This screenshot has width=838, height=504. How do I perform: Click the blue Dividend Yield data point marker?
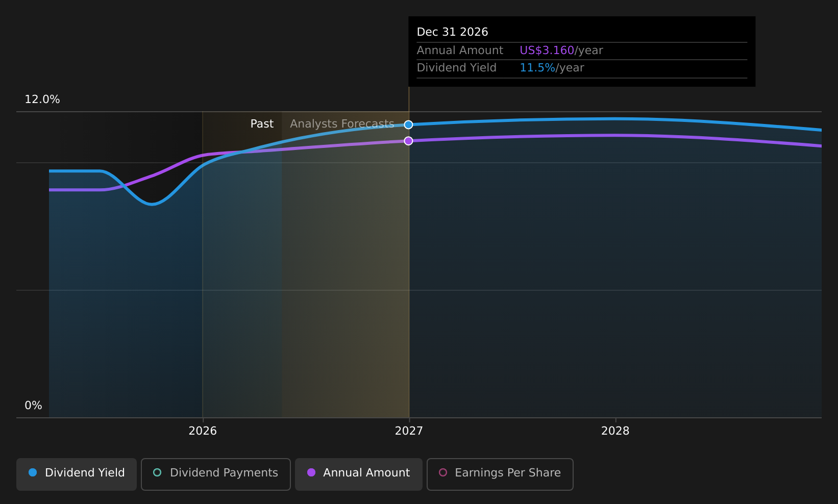(408, 124)
